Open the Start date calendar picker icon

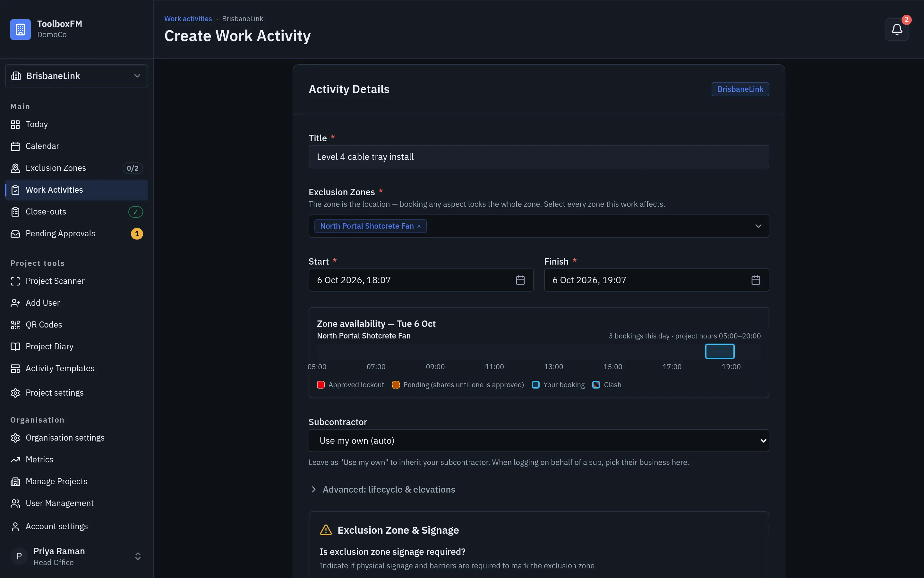coord(520,280)
